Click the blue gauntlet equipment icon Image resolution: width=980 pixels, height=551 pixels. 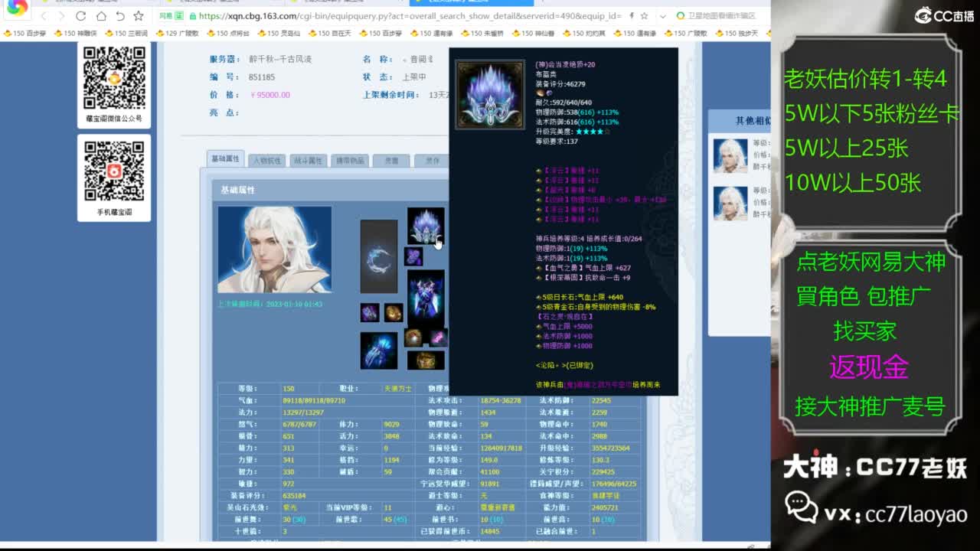coord(379,350)
